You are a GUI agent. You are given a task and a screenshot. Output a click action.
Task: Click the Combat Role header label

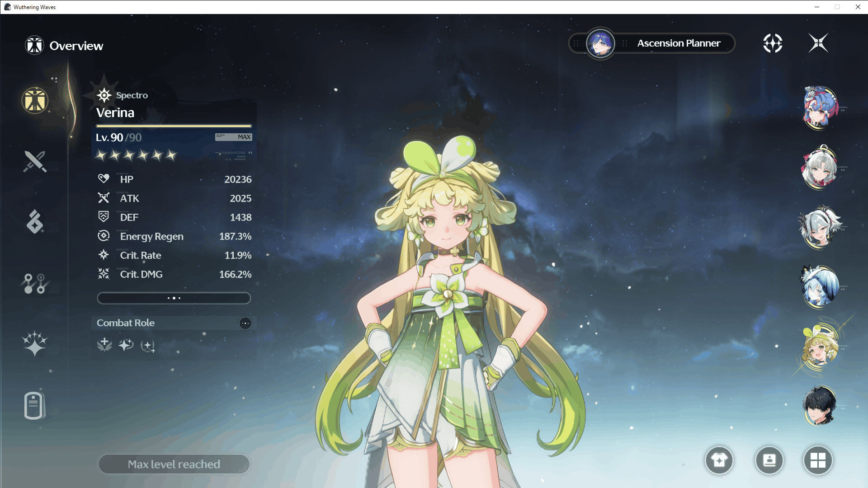[x=126, y=323]
